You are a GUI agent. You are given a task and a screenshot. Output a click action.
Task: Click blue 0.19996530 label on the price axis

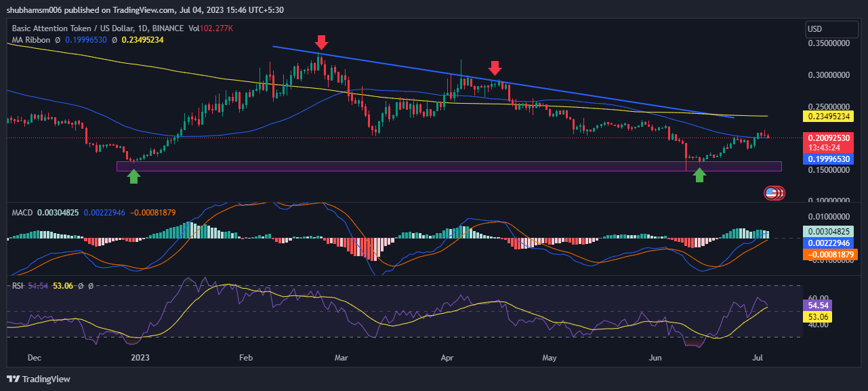(829, 159)
